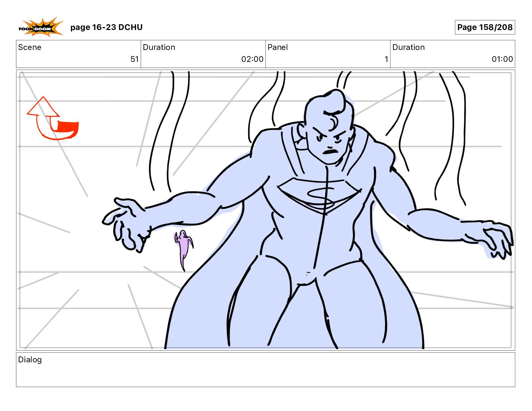The width and height of the screenshot is (532, 411).
Task: Click the scene duration value 02:00
Action: (252, 59)
